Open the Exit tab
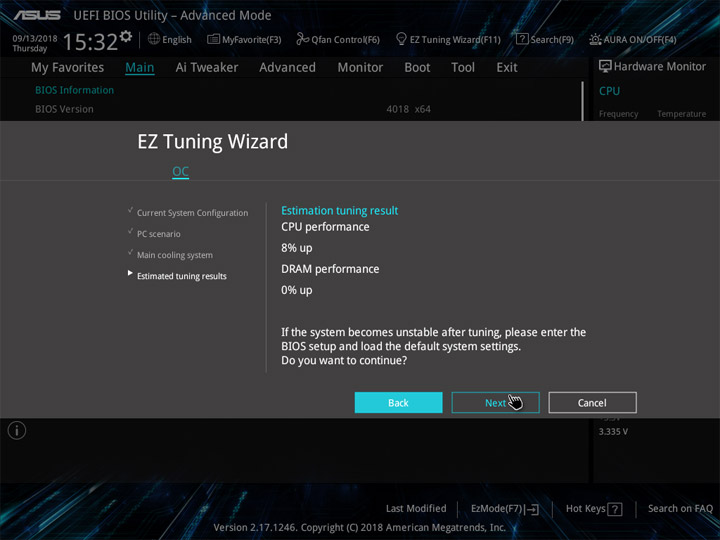The height and width of the screenshot is (540, 720). (507, 68)
